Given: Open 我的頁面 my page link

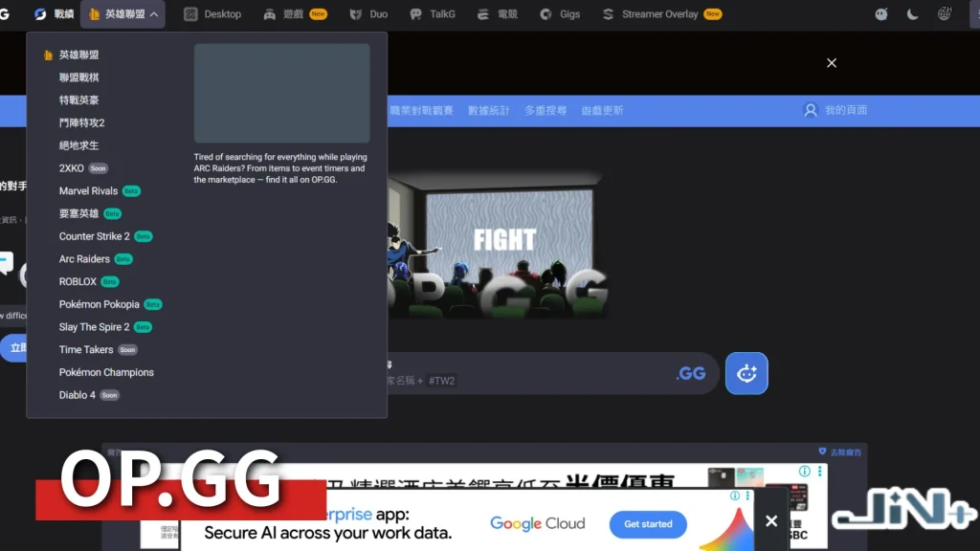Looking at the screenshot, I should [846, 110].
